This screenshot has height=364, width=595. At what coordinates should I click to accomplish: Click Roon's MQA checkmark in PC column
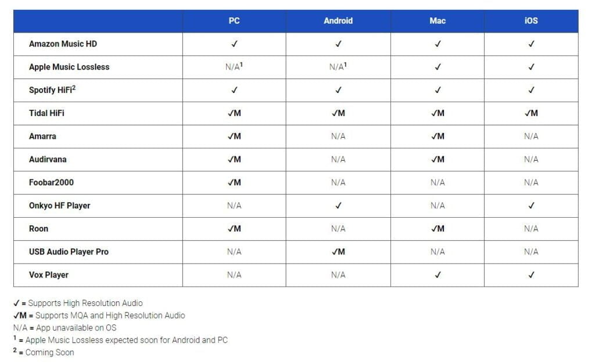[234, 229]
